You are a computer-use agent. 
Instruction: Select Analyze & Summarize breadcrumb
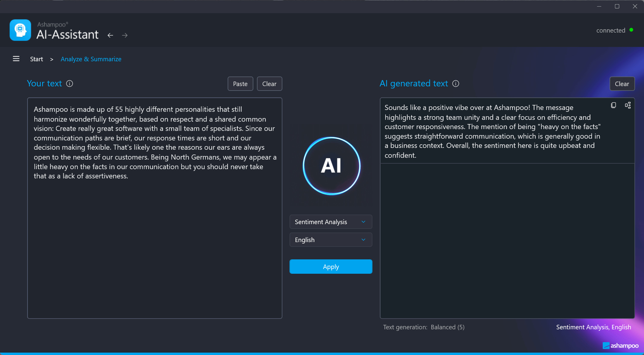point(91,59)
